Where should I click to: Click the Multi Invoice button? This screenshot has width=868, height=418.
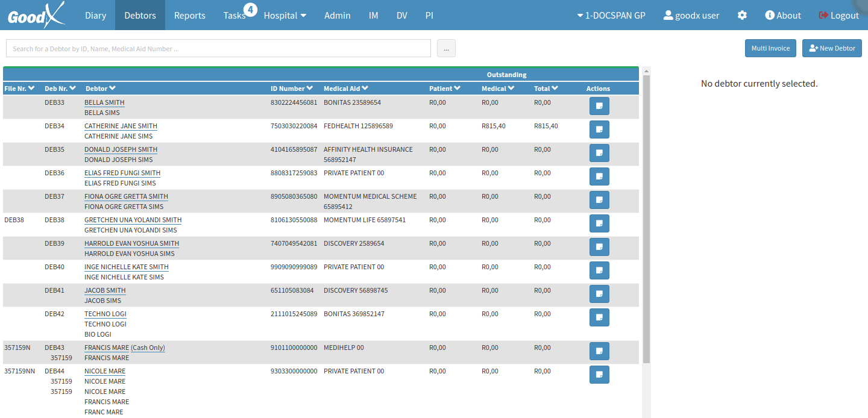(x=770, y=48)
